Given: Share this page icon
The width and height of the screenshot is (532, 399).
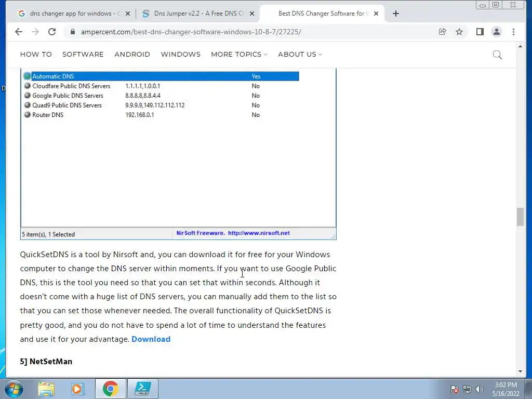Looking at the screenshot, I should coord(442,32).
